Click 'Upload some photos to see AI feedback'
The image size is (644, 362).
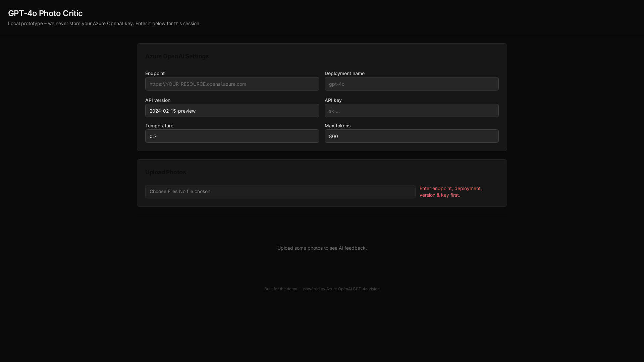(x=322, y=248)
